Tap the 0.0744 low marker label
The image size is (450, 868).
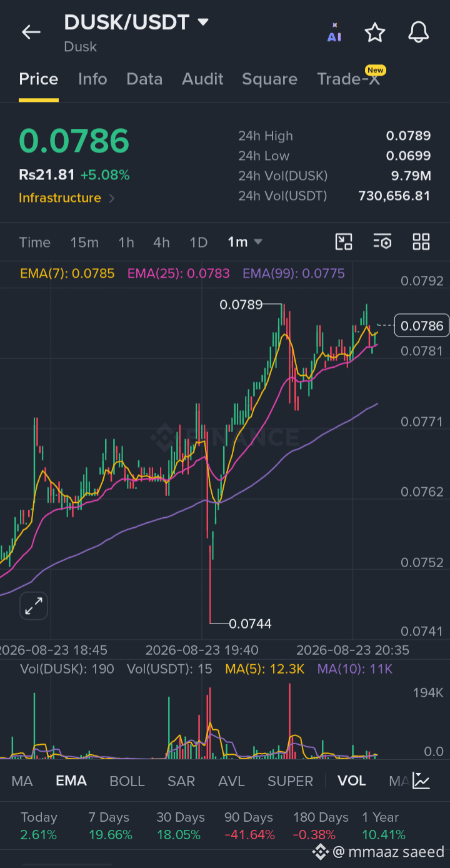(x=250, y=623)
